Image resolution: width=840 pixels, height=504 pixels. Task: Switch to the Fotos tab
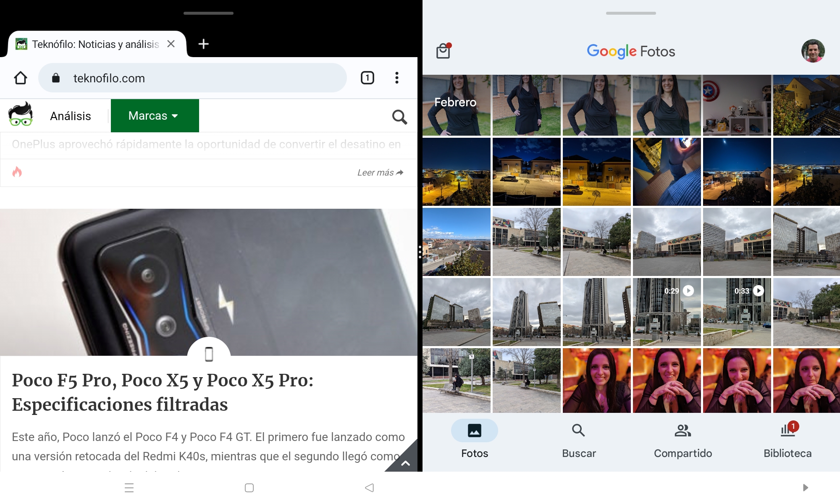475,439
